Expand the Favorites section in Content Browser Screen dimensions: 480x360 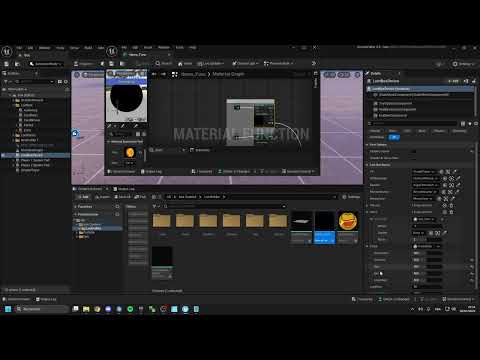point(76,207)
